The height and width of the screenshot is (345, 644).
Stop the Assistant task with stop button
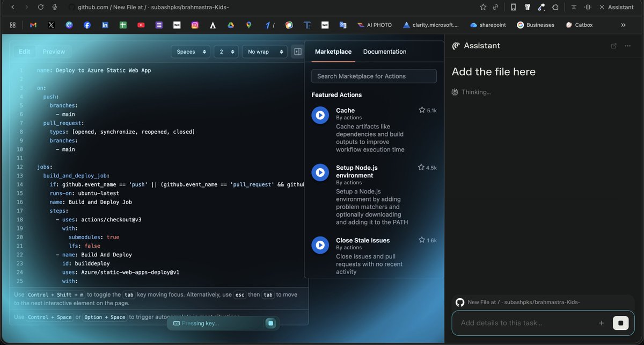(x=621, y=323)
